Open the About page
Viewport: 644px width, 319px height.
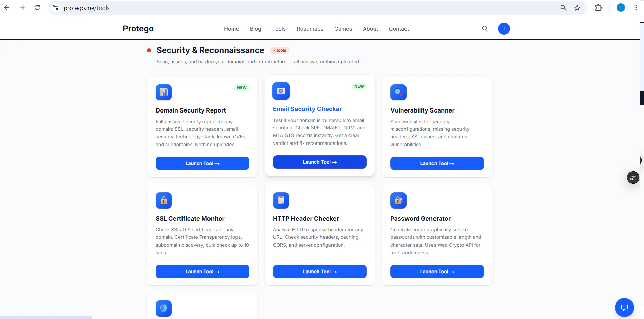coord(370,29)
